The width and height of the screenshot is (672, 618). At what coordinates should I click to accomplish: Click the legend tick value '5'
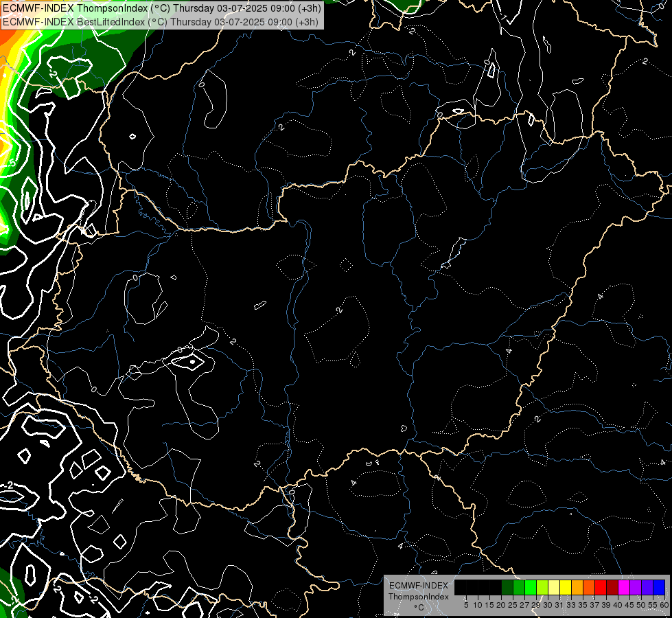coord(466,605)
